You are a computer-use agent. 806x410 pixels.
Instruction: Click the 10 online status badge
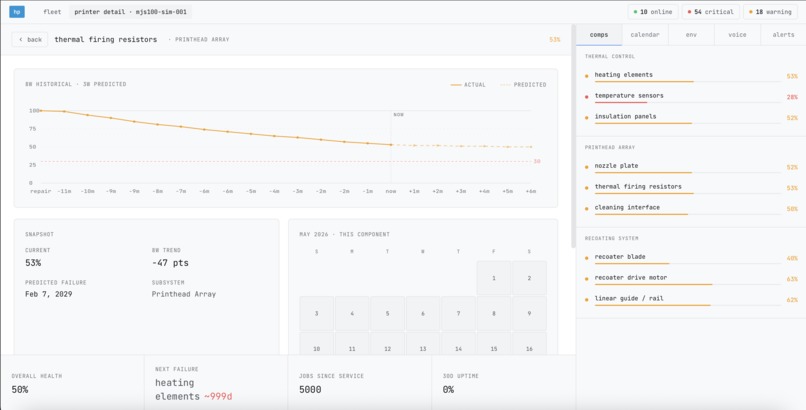point(653,12)
